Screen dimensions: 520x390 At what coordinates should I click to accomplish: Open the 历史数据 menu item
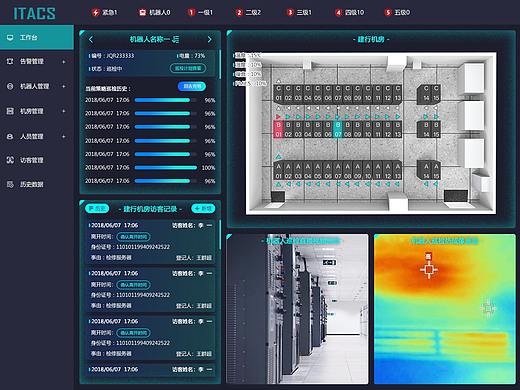tap(37, 184)
